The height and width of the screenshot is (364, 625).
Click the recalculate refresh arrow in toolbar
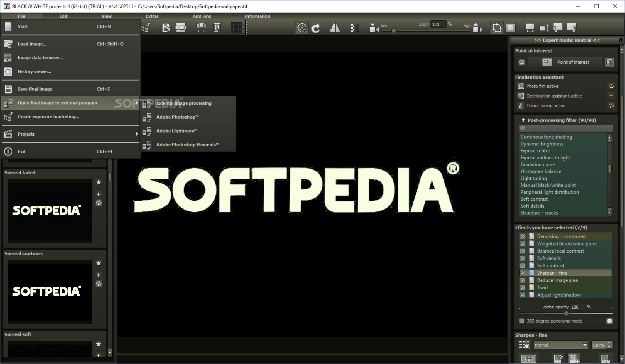pyautogui.click(x=316, y=28)
